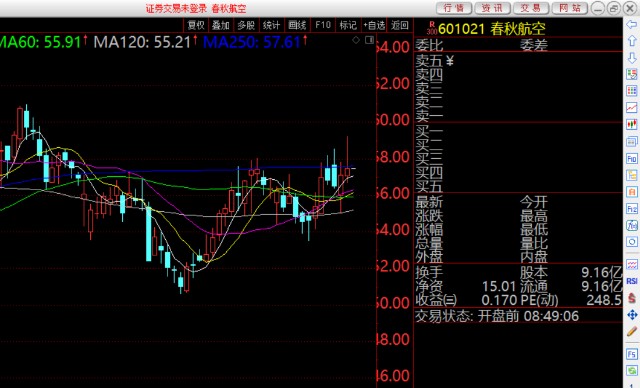Open the F10 company info sidebar icon
This screenshot has width=640, height=388.
click(631, 158)
